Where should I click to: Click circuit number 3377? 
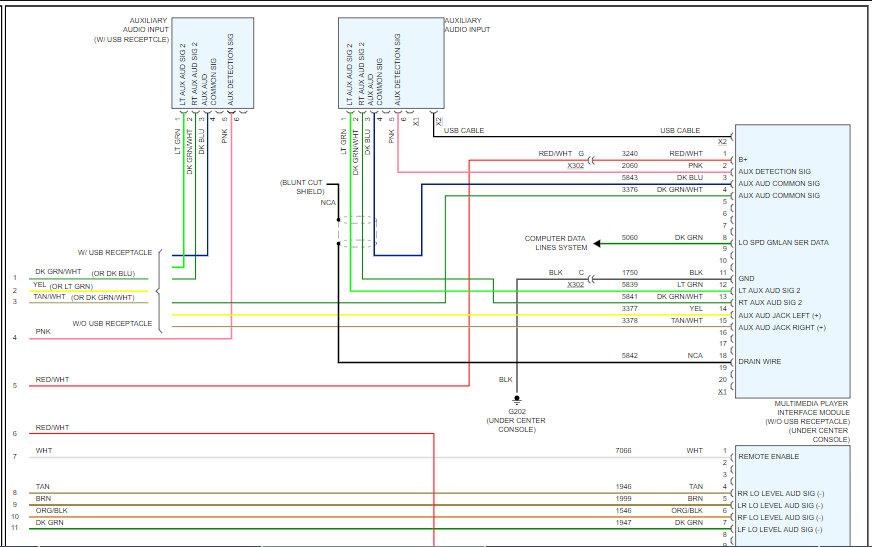[x=630, y=309]
